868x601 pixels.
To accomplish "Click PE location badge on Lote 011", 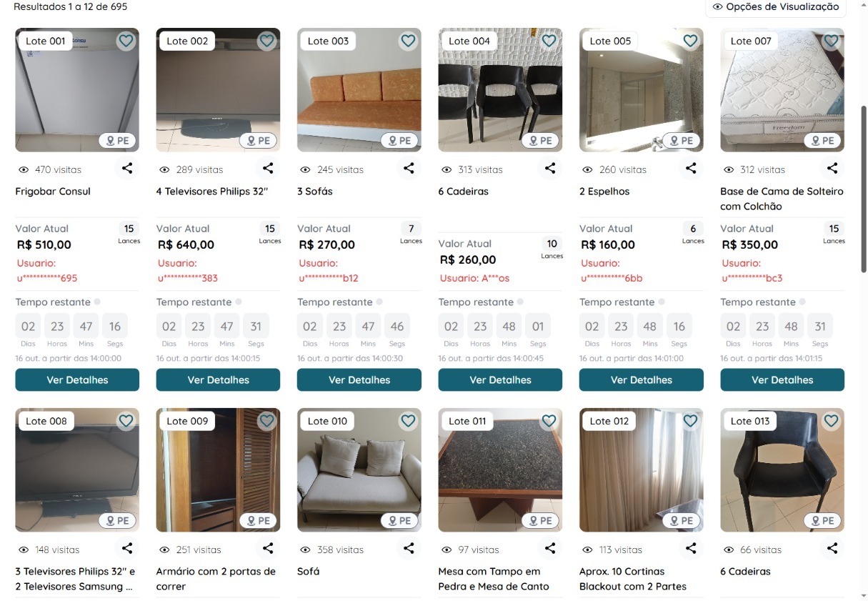I will click(540, 521).
